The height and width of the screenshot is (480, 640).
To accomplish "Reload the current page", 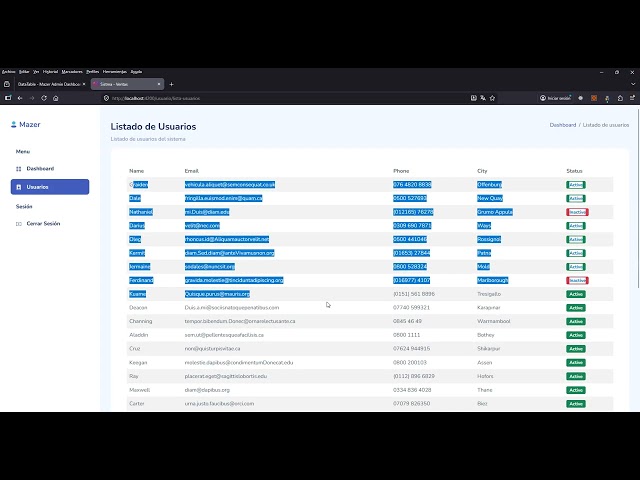I will [44, 98].
